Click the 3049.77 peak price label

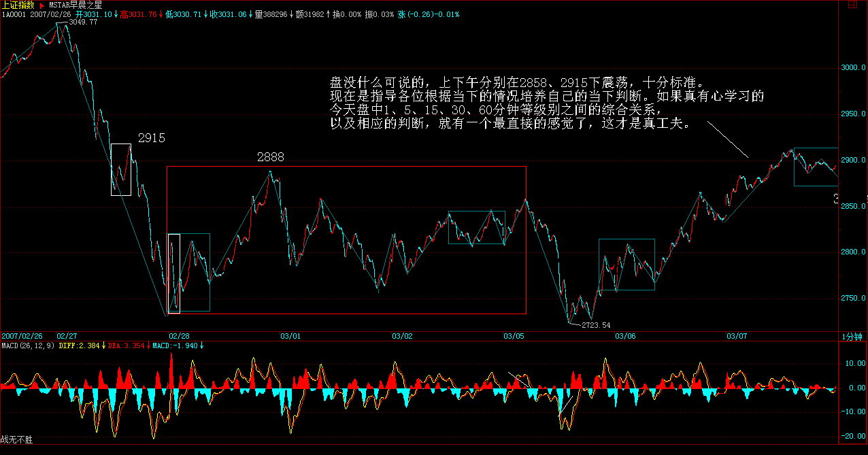[84, 22]
